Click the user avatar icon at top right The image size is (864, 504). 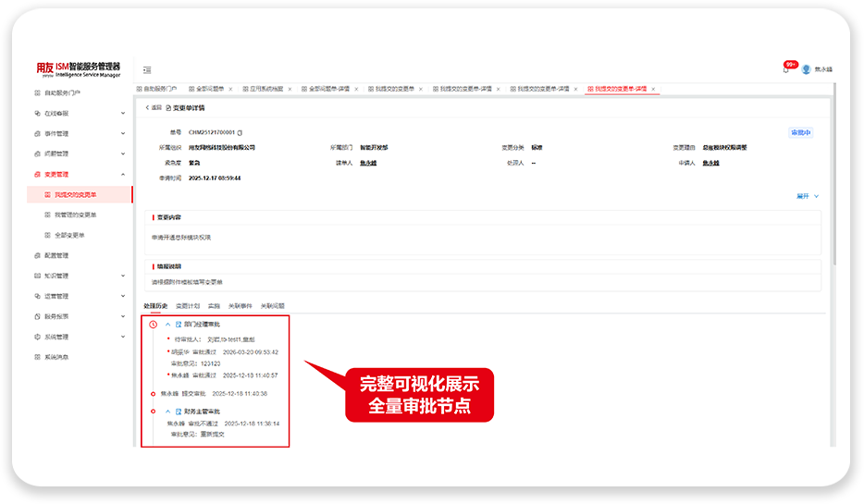click(x=806, y=69)
